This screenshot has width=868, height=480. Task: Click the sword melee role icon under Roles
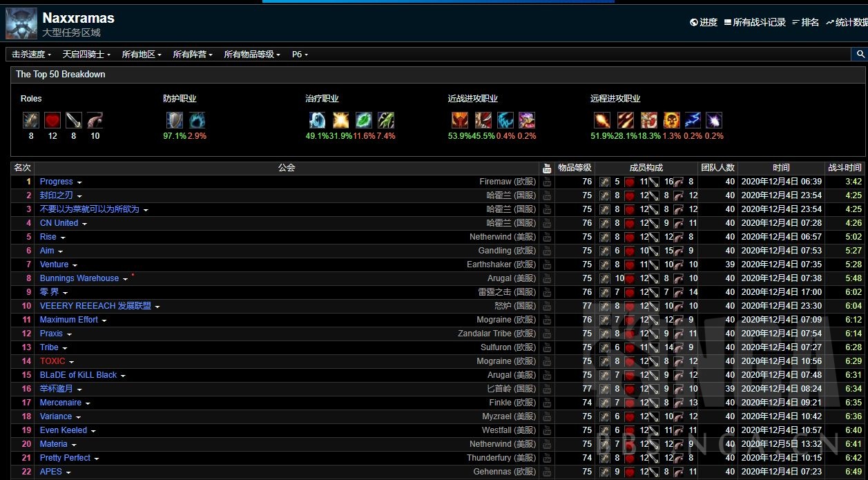(73, 119)
